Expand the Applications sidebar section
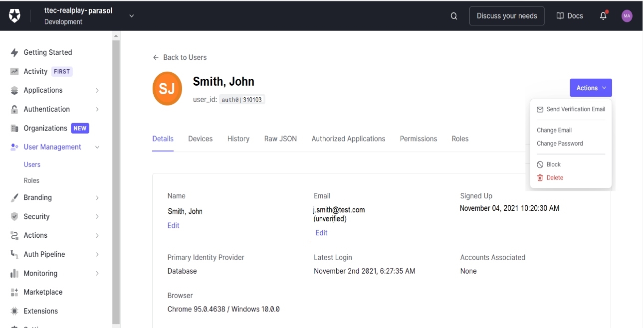 tap(97, 91)
